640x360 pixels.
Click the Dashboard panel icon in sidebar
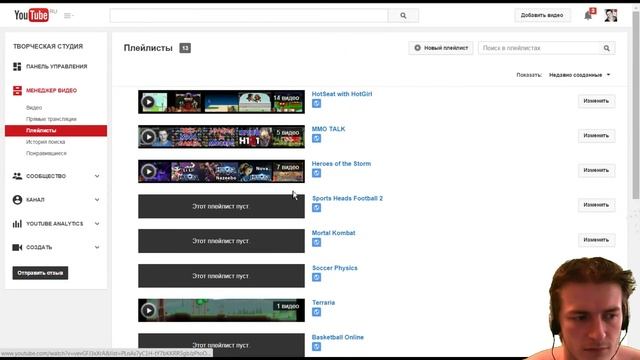(x=17, y=67)
